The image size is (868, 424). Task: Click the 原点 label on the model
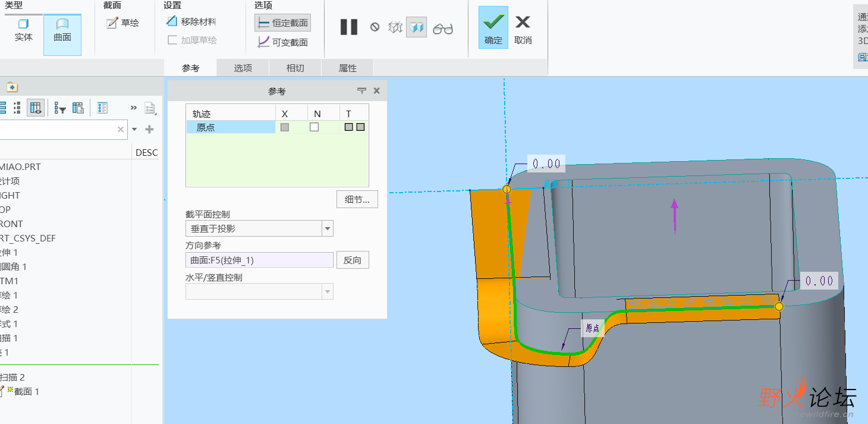tap(593, 328)
